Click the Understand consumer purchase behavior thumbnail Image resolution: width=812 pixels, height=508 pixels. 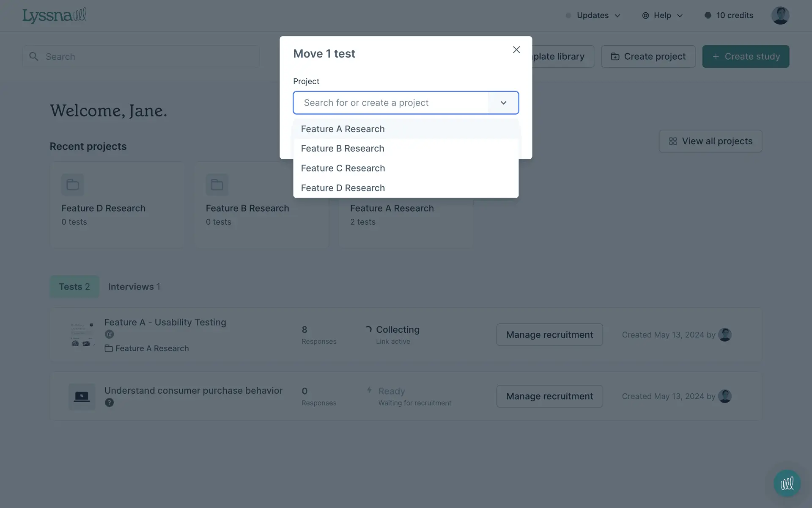point(82,396)
